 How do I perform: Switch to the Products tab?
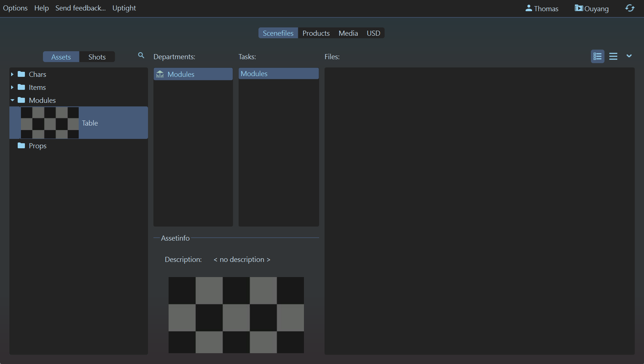(316, 33)
